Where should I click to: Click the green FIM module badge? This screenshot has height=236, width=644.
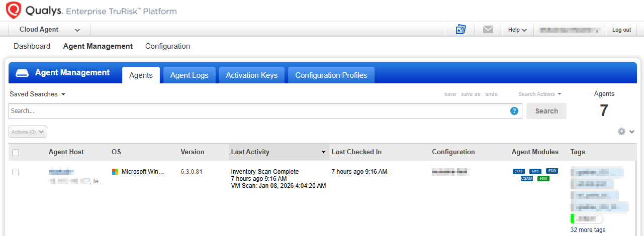pyautogui.click(x=543, y=178)
